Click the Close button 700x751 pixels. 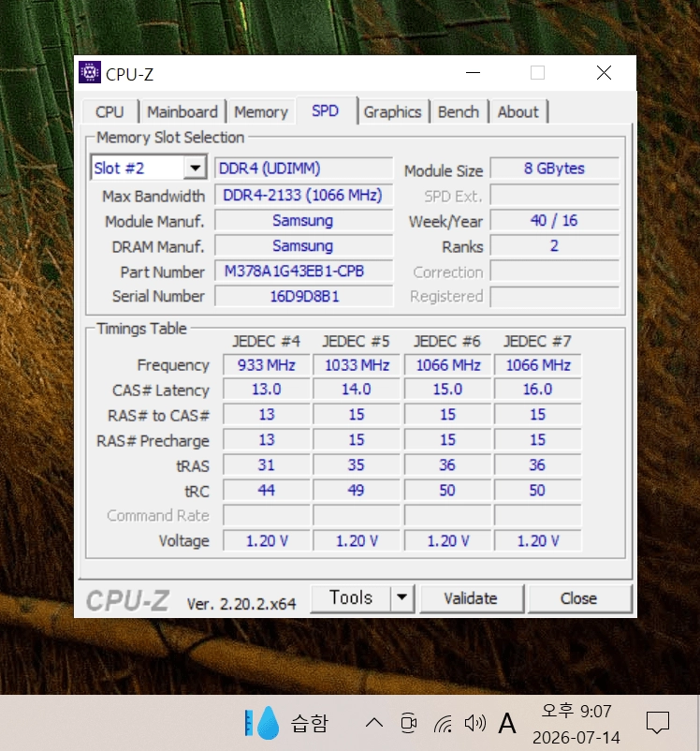point(578,598)
